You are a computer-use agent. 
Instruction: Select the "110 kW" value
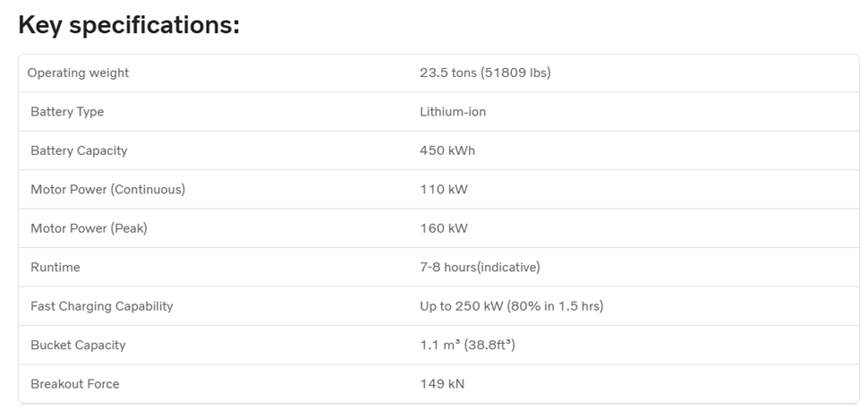click(x=444, y=190)
